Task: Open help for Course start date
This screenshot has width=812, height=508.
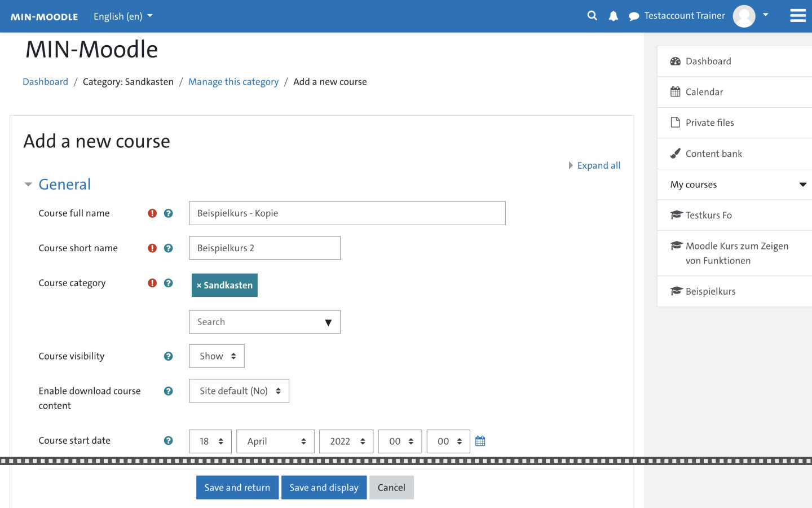Action: [168, 441]
